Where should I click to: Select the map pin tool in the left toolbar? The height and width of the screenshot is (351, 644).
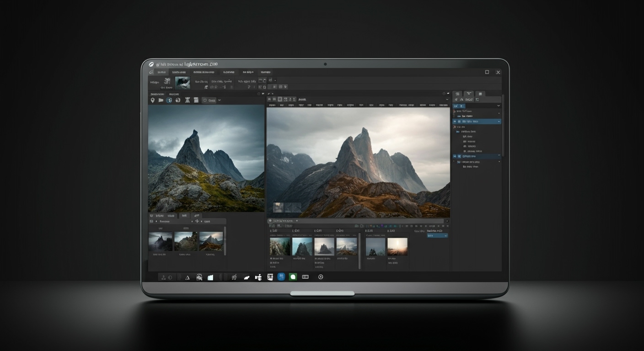tap(153, 100)
